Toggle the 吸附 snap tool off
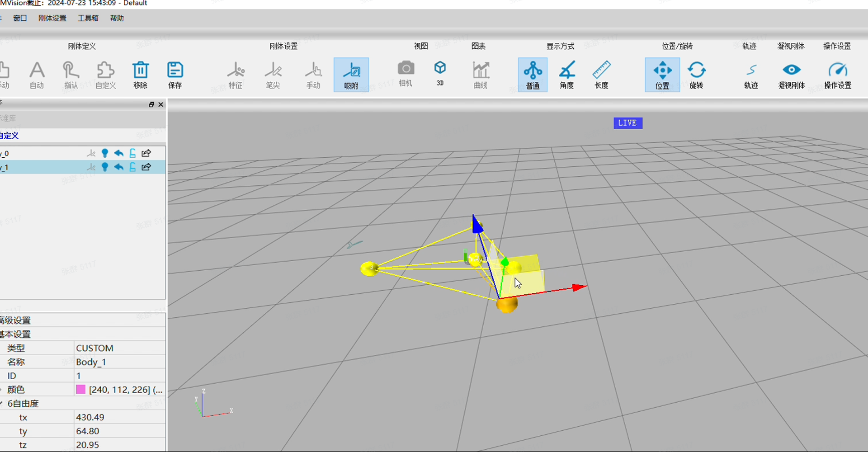Viewport: 868px width, 452px height. point(351,75)
